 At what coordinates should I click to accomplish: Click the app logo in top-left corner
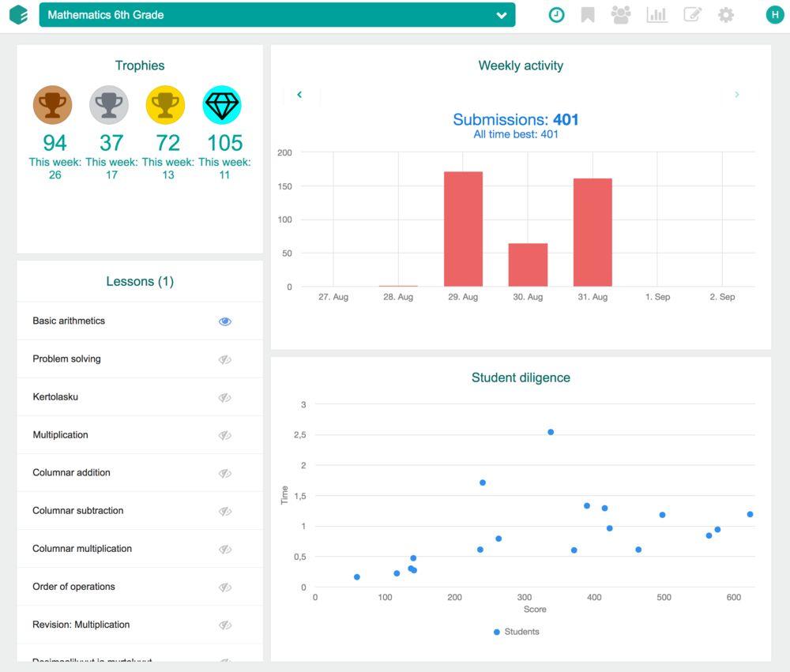(19, 14)
